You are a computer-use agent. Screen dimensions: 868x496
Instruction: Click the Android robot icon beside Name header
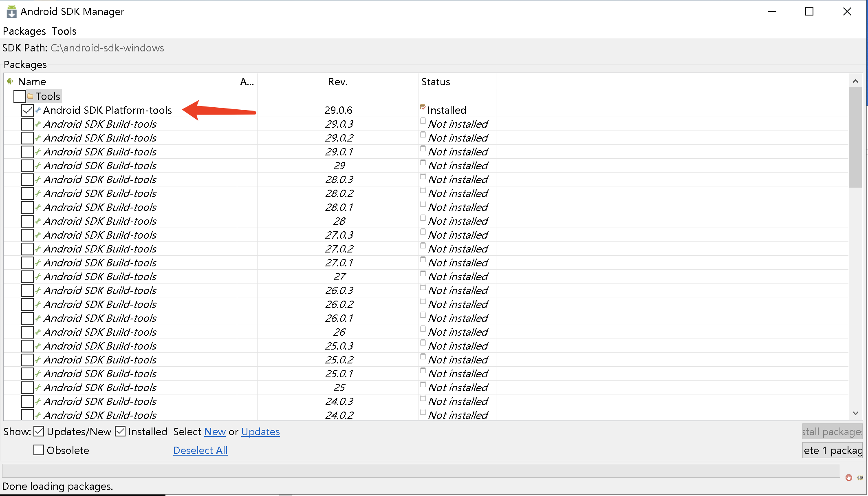(10, 82)
